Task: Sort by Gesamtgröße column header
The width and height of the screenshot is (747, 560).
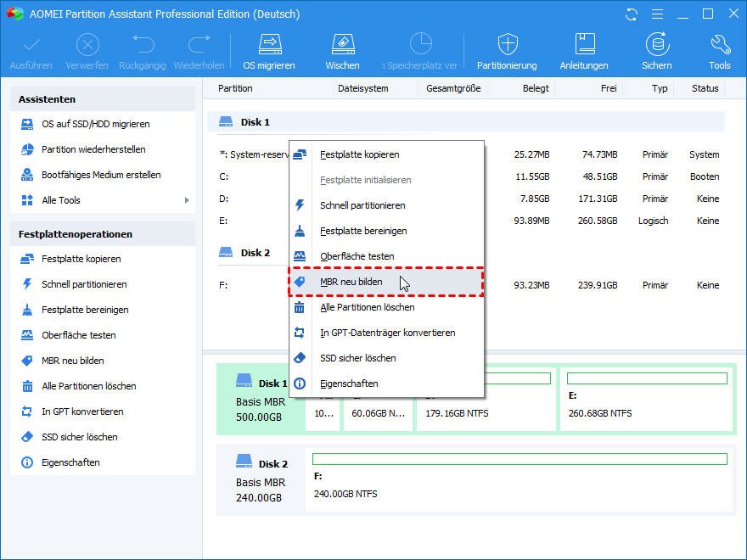Action: tap(453, 88)
